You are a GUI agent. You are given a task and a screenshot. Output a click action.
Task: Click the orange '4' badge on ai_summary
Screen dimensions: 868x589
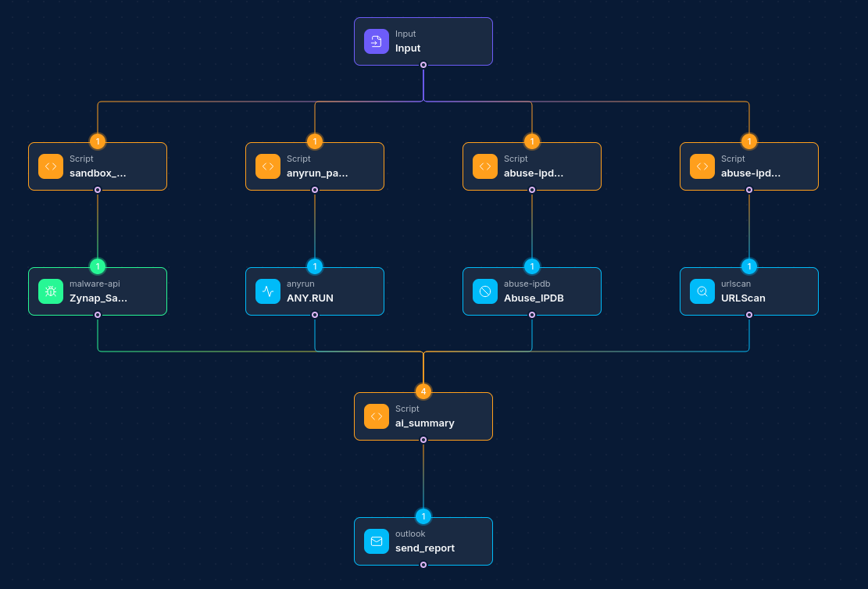[x=423, y=391]
